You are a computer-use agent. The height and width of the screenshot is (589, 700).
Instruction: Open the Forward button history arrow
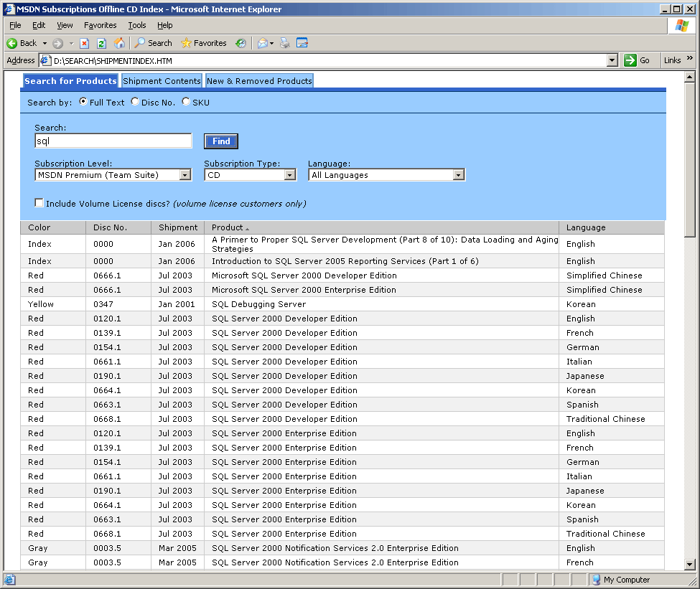[71, 43]
